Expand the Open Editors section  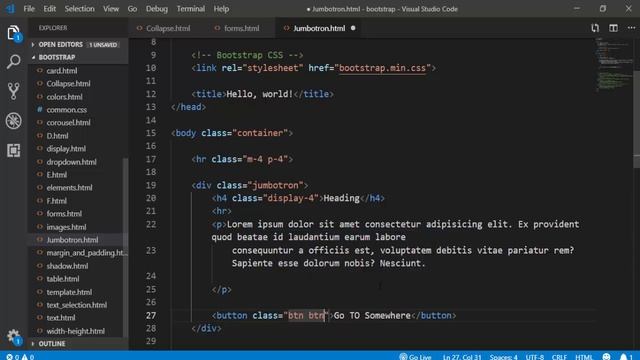78,44
